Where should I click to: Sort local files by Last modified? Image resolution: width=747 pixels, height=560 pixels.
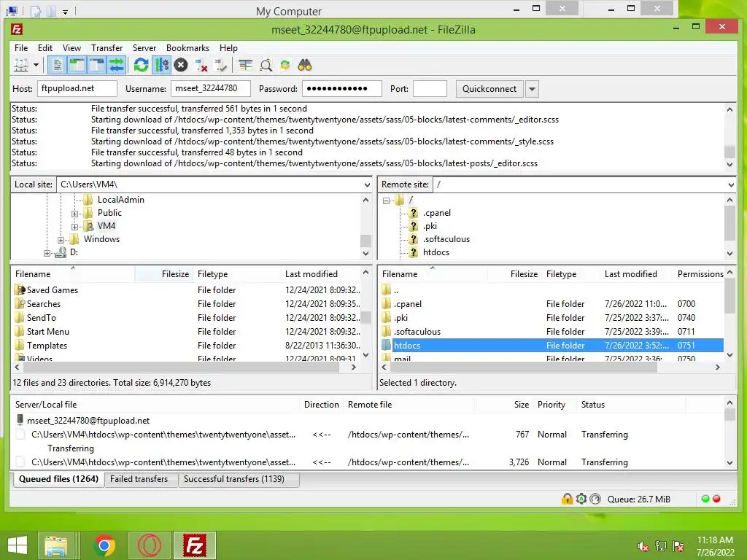[x=320, y=274]
